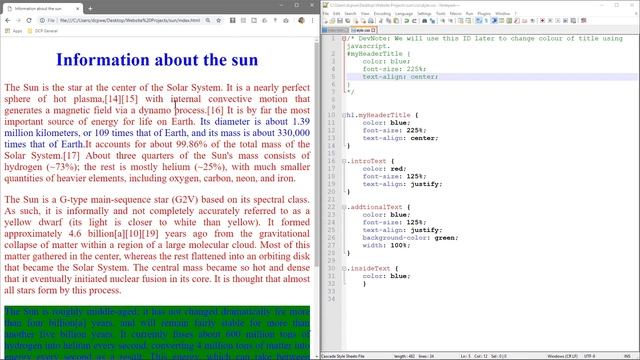Toggle word wrap in Notepad++ toolbar
Screen dimensions: 640x360
[x=478, y=20]
